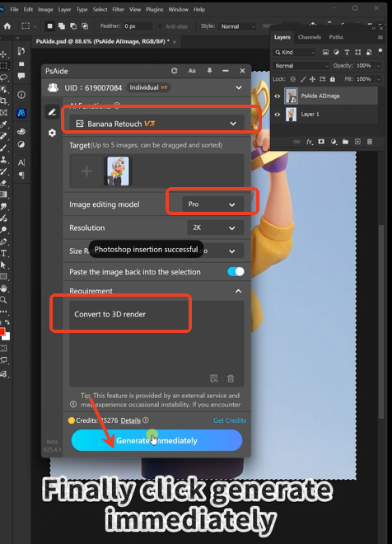This screenshot has width=392, height=544.
Task: Open the Image editing model Pro dropdown
Action: 213,204
